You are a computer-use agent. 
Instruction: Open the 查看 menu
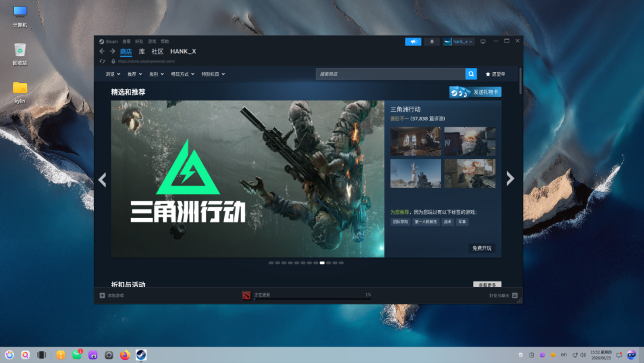point(126,42)
